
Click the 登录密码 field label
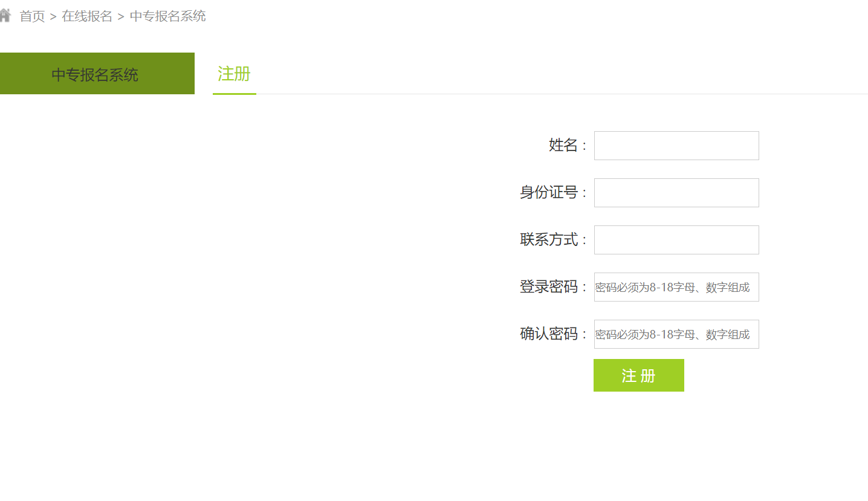click(549, 286)
